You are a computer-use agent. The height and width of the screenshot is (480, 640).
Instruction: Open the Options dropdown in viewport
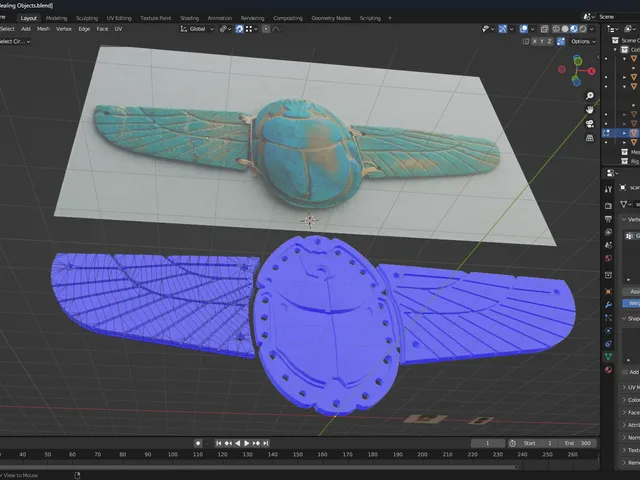(x=583, y=41)
